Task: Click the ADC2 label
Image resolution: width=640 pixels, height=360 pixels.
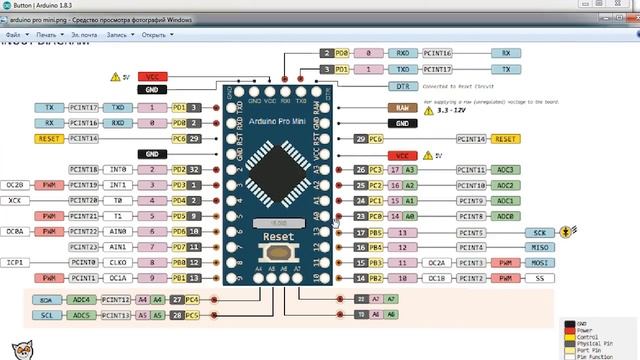Action: 505,185
